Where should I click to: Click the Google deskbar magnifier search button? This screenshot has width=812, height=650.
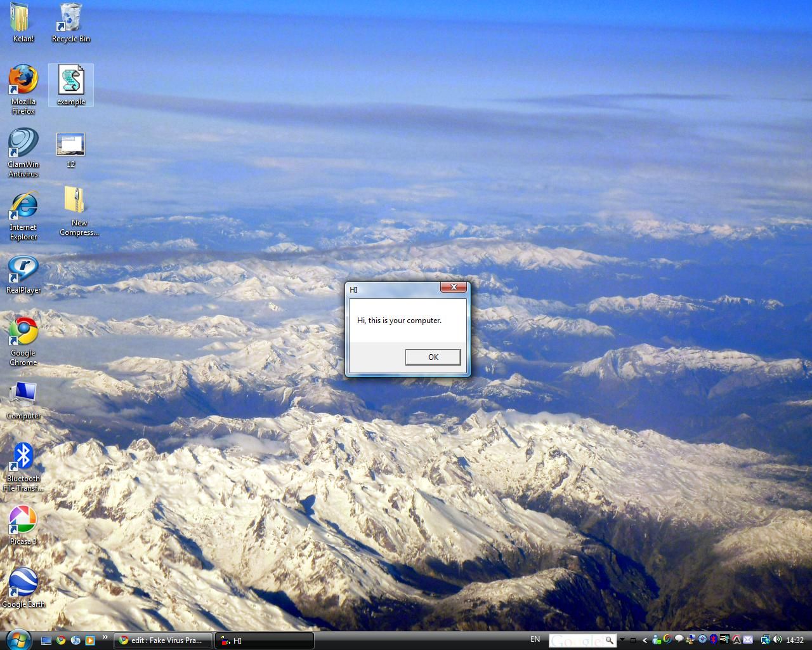click(610, 640)
